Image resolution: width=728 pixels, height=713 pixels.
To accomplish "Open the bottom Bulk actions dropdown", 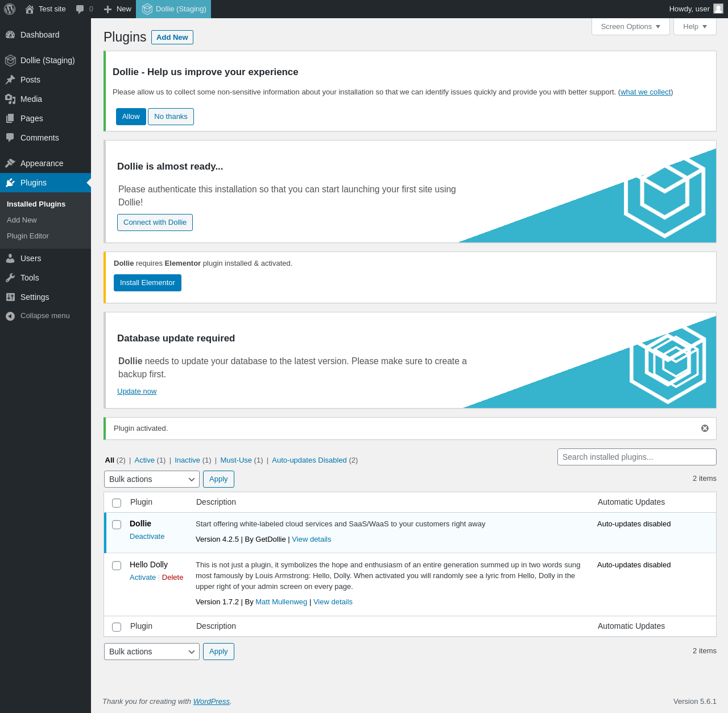I will 152,652.
